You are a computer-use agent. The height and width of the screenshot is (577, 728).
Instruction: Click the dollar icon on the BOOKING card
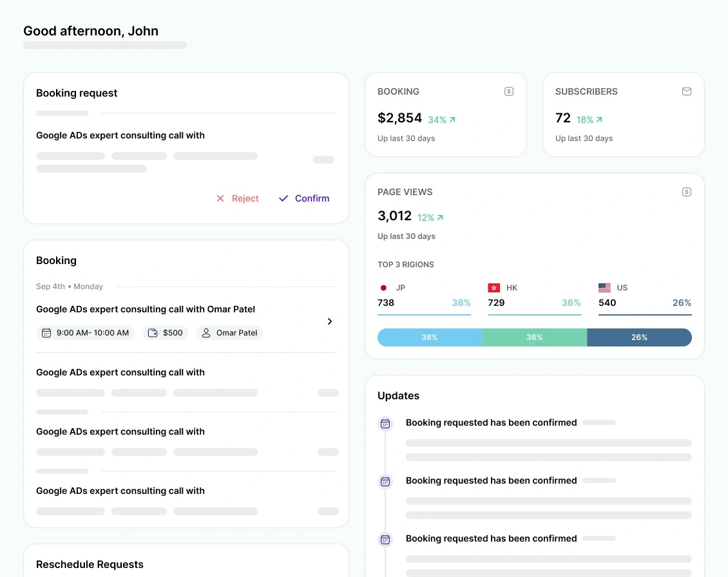pyautogui.click(x=509, y=91)
